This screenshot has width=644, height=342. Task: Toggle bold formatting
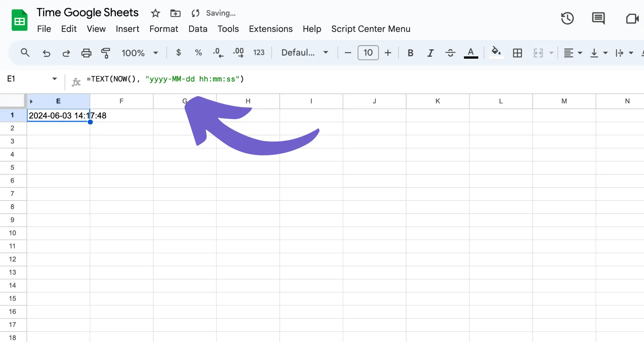(x=410, y=53)
